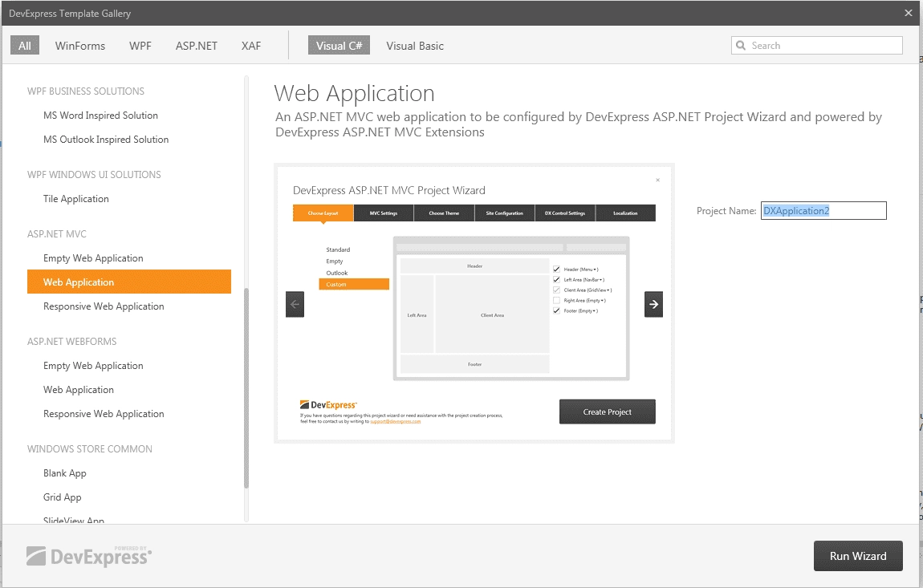Image resolution: width=923 pixels, height=588 pixels.
Task: Select the All platform filter
Action: (x=25, y=45)
